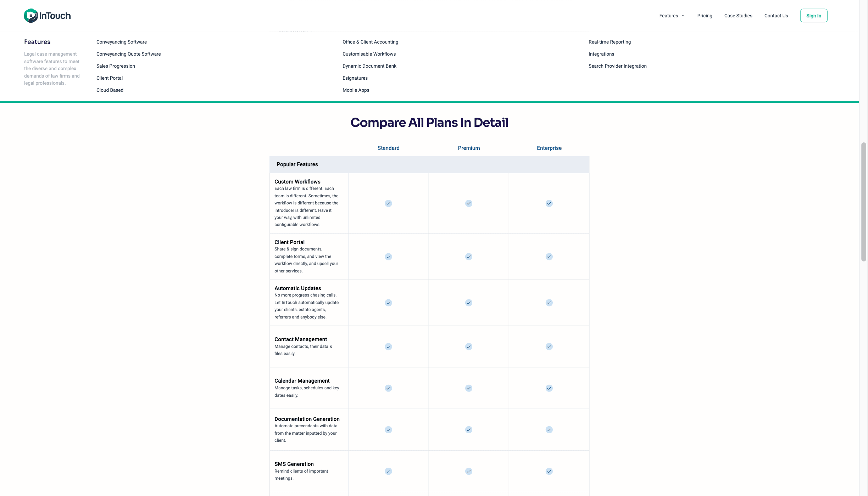Click the Features menu chevron arrow
Image resolution: width=868 pixels, height=496 pixels.
click(x=683, y=16)
